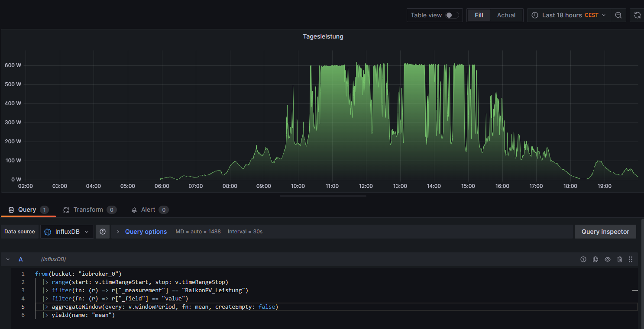The height and width of the screenshot is (329, 644).
Task: Duplicate query A with the copy icon
Action: pyautogui.click(x=595, y=259)
